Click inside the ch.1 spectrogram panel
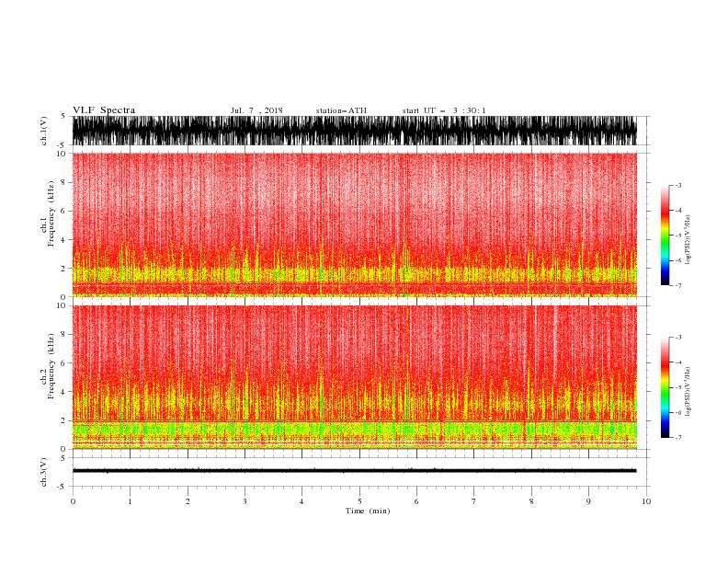Image resolution: width=728 pixels, height=563 pixels. [x=354, y=224]
